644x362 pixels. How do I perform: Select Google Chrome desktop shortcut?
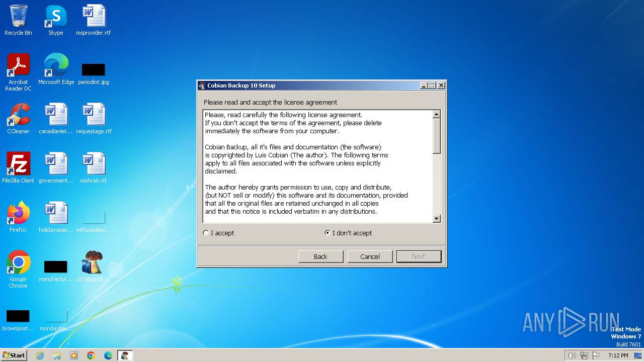(18, 269)
